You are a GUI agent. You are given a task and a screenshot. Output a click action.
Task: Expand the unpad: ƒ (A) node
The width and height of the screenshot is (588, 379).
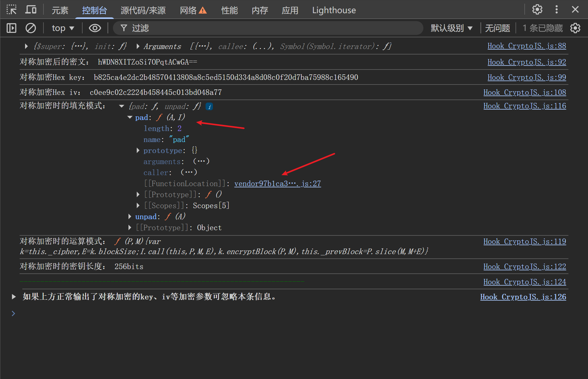tap(130, 216)
